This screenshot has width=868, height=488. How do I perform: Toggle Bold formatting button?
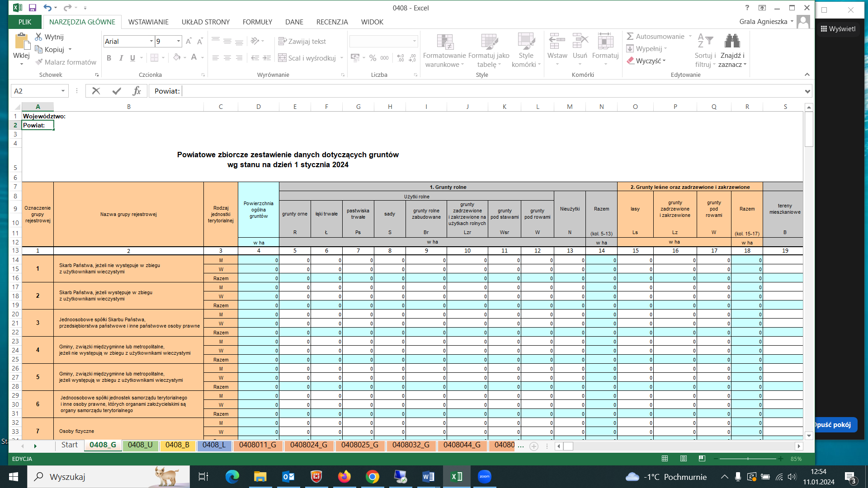tap(109, 58)
